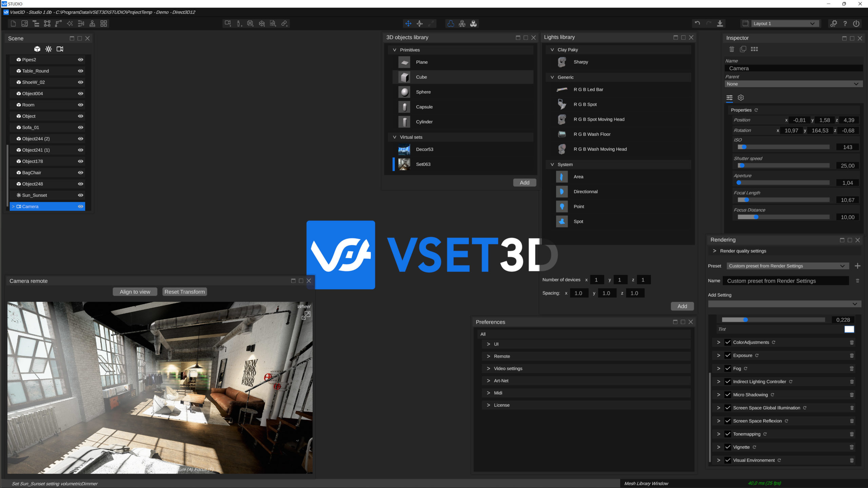Screen dimensions: 868x488
Task: Switch to Inspector properties sliders tab
Action: [729, 98]
